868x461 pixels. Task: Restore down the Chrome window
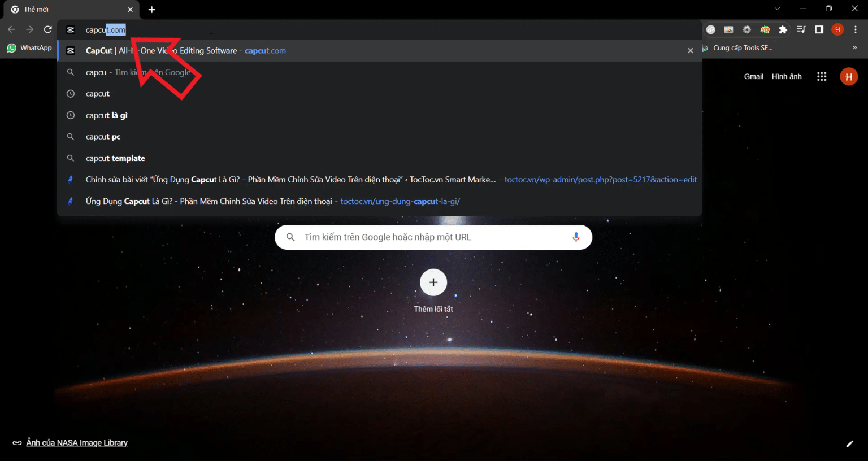coord(829,8)
